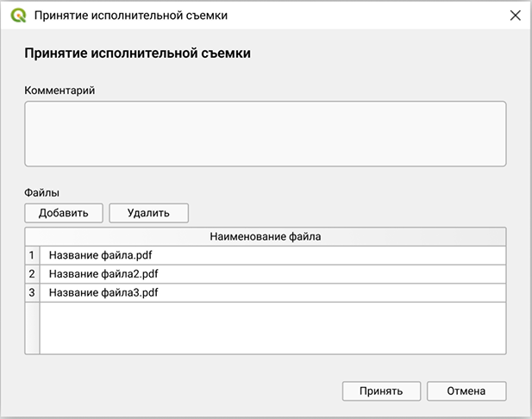Viewport: 532px width, 419px height.
Task: Select row header number 2
Action: 32,274
